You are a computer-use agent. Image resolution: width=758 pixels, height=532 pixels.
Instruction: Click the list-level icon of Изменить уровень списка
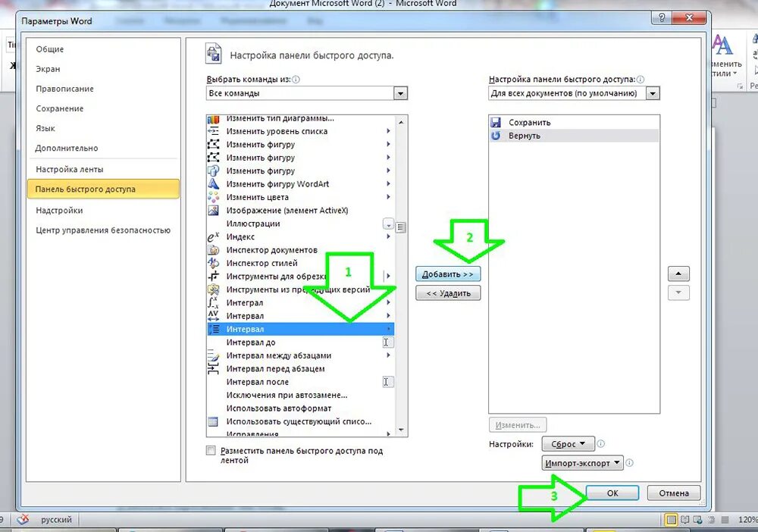click(x=213, y=131)
